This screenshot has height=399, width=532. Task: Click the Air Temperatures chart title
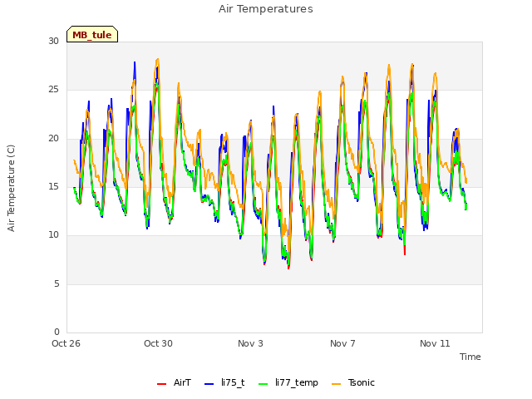tap(266, 9)
